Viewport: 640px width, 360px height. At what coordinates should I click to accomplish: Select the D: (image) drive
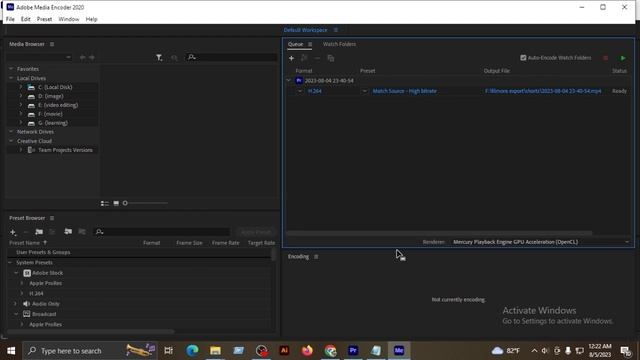coord(51,96)
